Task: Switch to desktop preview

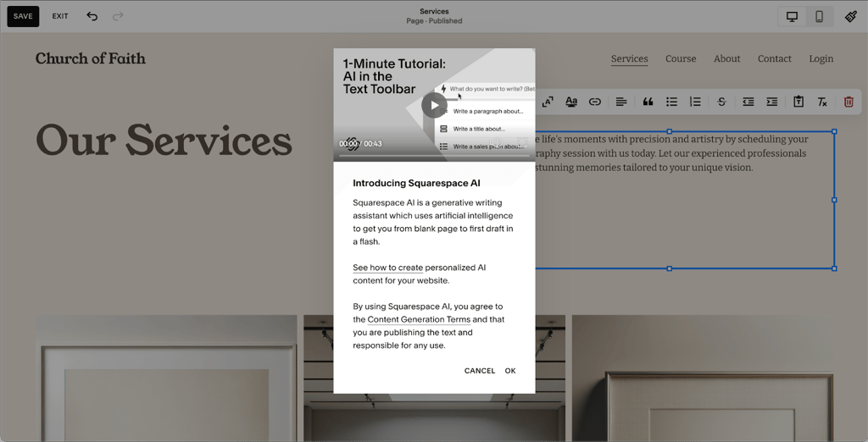Action: point(793,17)
